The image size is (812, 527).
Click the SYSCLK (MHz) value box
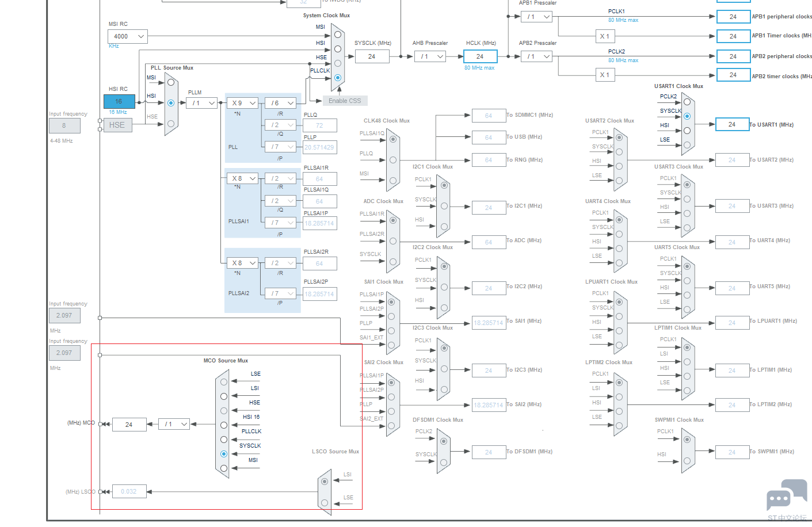(x=372, y=56)
